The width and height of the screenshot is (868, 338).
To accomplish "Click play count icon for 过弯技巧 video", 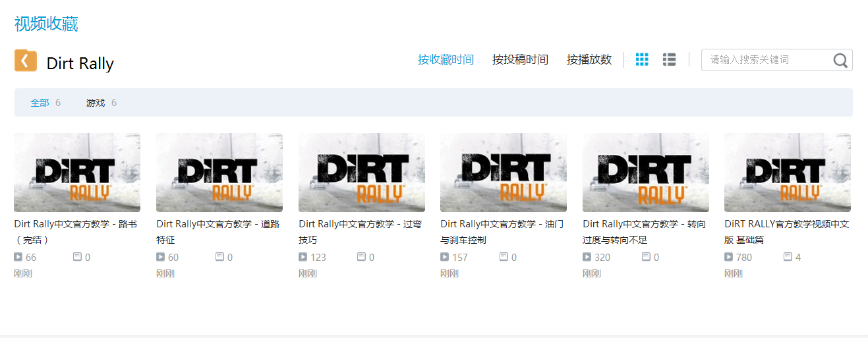I will coord(303,257).
